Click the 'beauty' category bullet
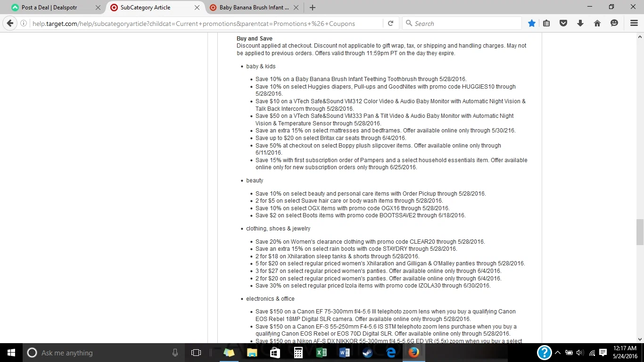The image size is (644, 362). click(x=255, y=181)
